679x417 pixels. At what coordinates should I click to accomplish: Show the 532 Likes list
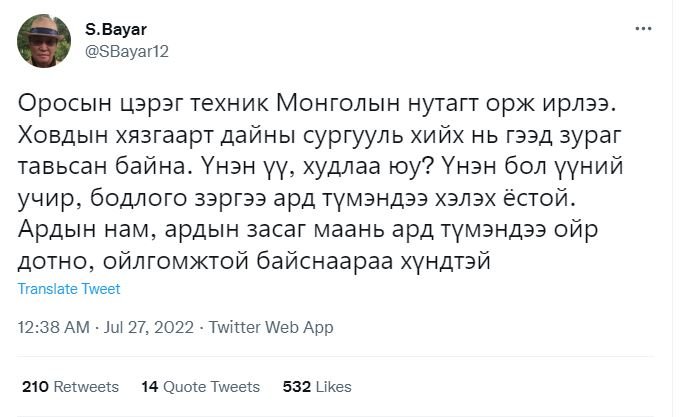(317, 386)
